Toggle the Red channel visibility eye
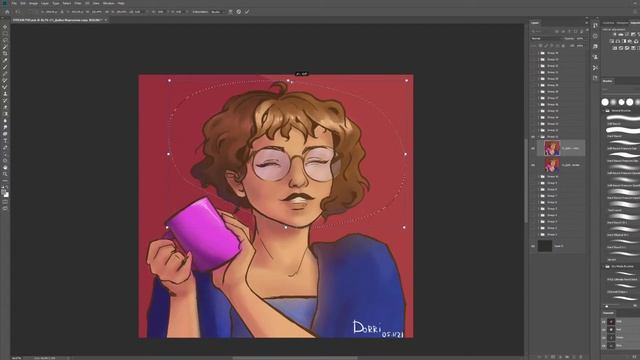This screenshot has height=360, width=640. (x=603, y=330)
